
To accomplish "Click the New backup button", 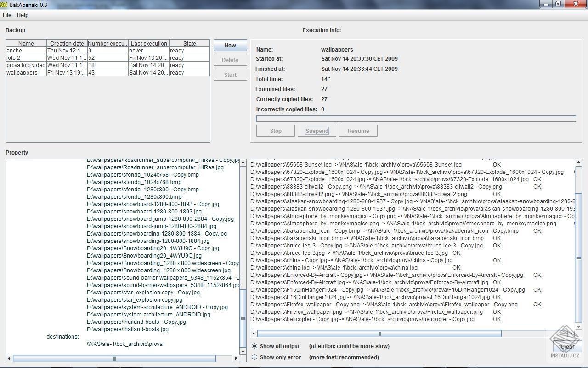I will (x=230, y=46).
